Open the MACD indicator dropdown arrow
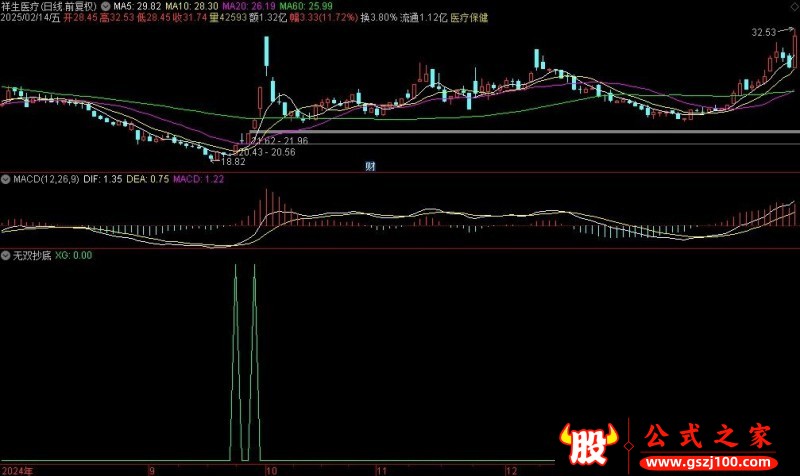This screenshot has width=800, height=476. [x=6, y=179]
